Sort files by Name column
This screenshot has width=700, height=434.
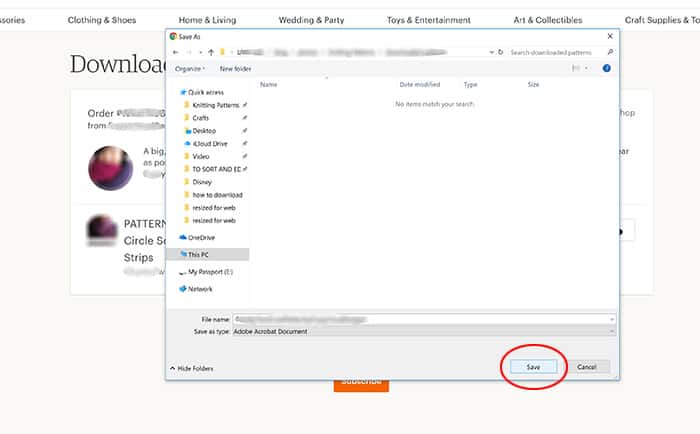click(268, 85)
